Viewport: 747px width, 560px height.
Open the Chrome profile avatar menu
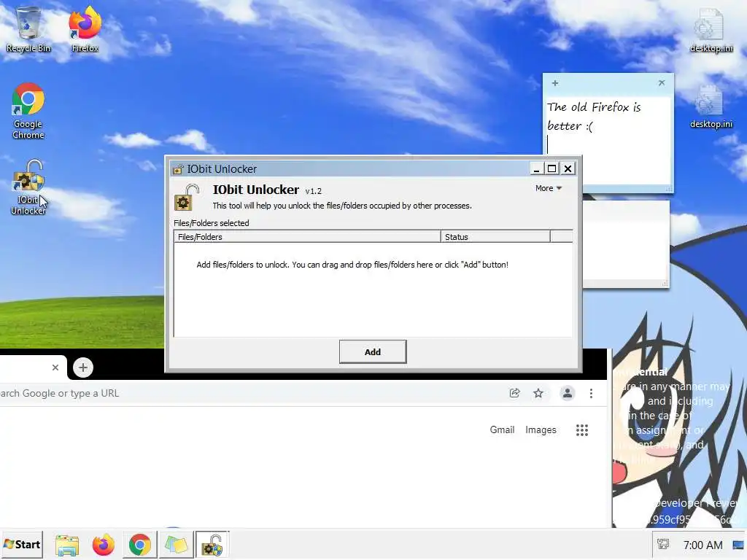point(568,393)
